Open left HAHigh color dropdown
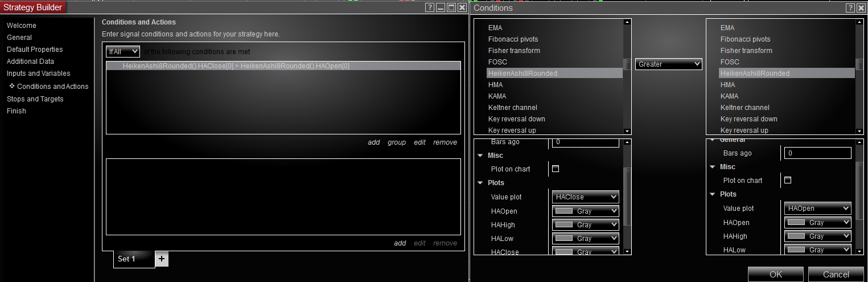The height and width of the screenshot is (282, 868). tap(586, 224)
